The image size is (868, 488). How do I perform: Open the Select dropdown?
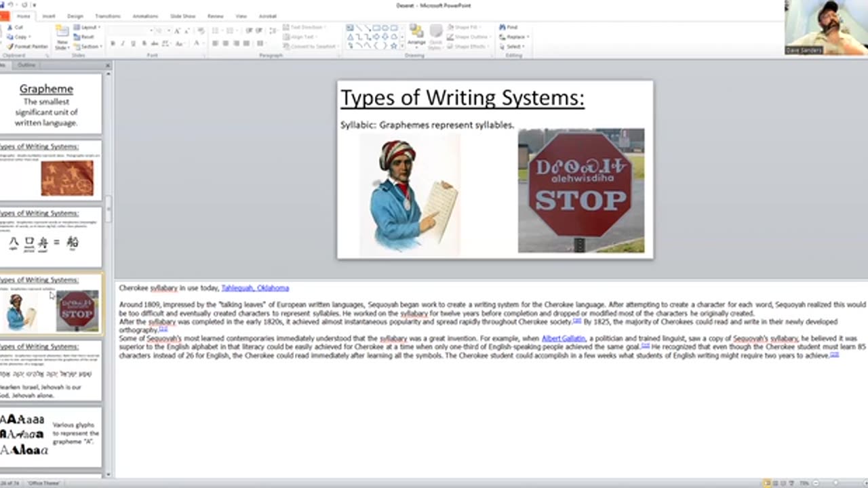click(x=513, y=46)
